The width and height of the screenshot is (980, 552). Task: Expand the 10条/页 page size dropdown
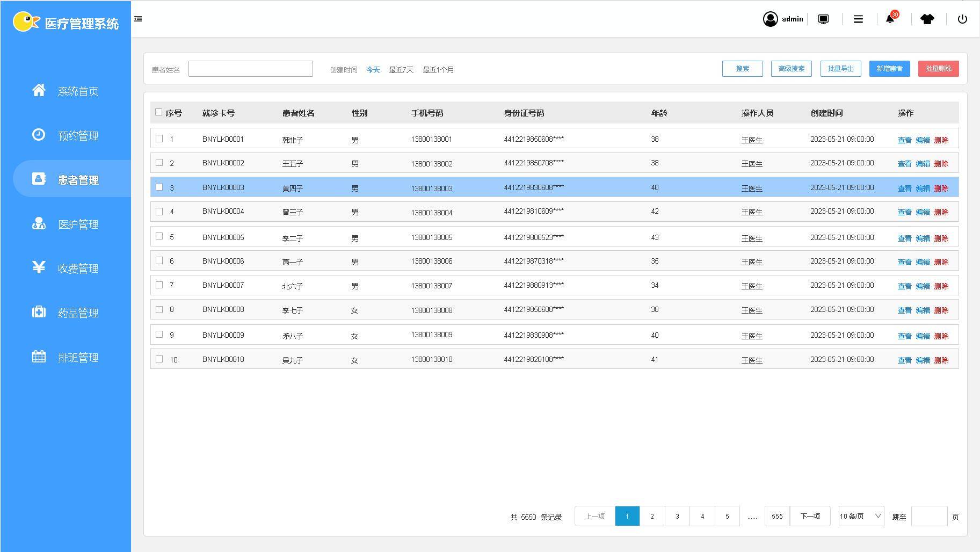click(861, 516)
